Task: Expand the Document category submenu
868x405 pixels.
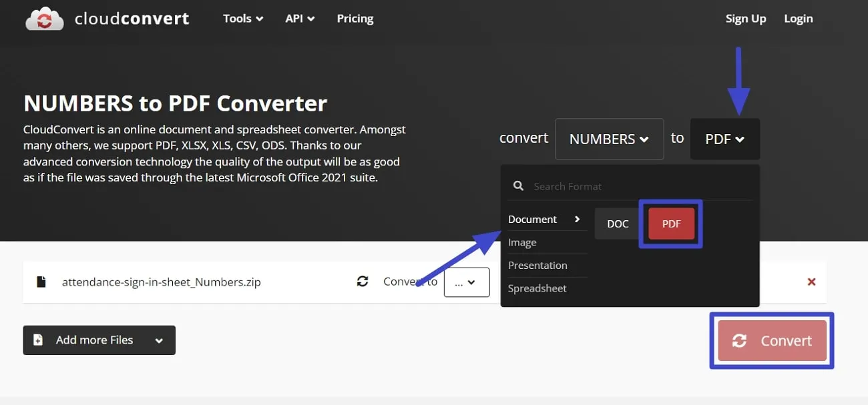Action: pos(576,219)
